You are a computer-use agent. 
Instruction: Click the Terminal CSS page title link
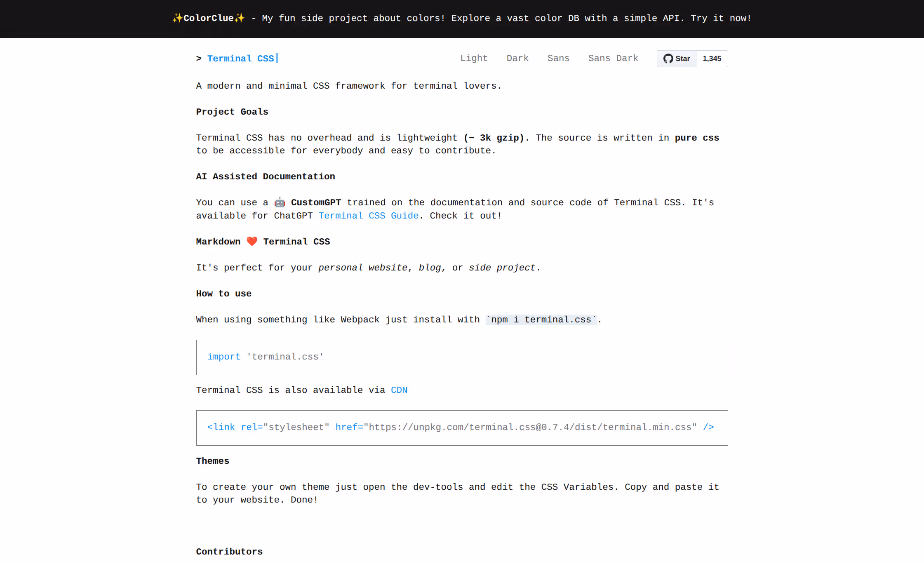click(242, 58)
